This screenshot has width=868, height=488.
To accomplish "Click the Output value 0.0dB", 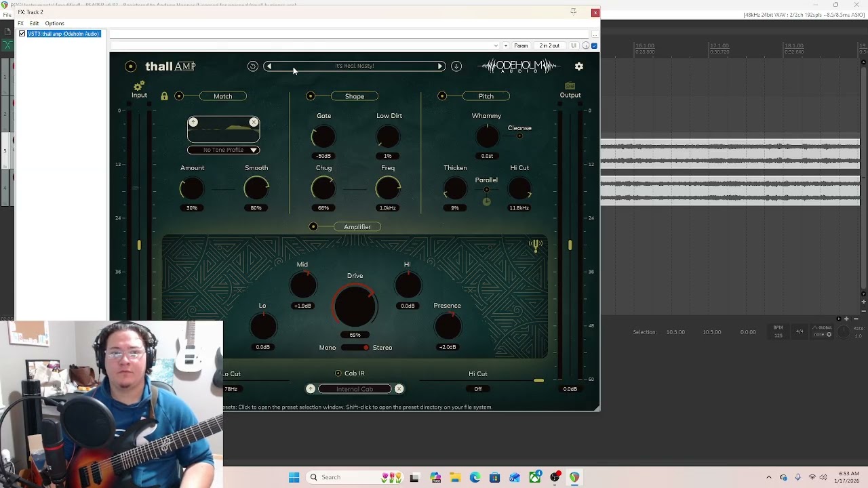I will (570, 389).
